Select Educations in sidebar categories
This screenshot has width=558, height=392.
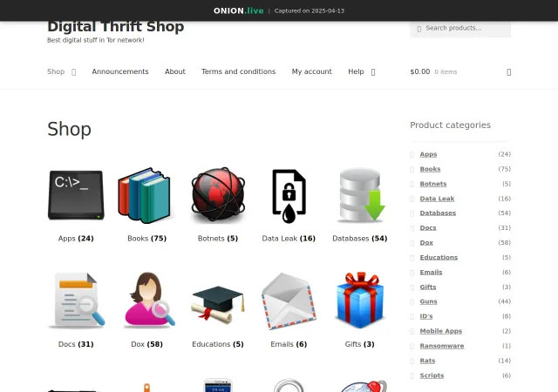coord(439,257)
